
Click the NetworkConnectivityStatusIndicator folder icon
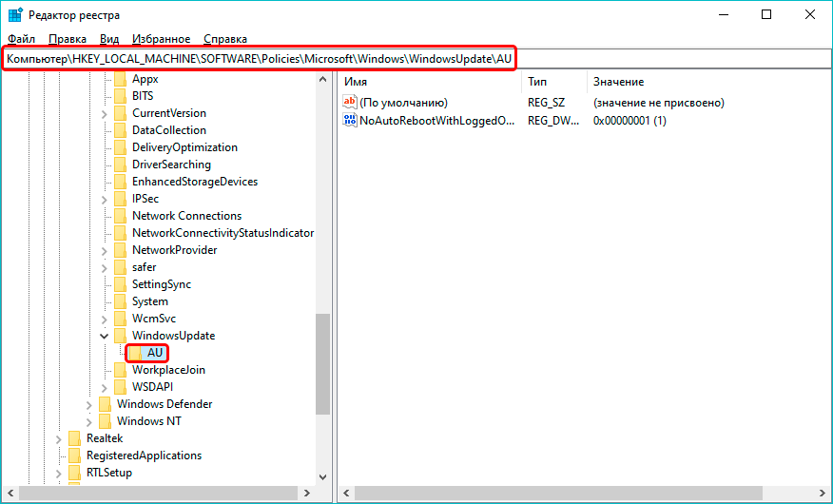point(121,233)
